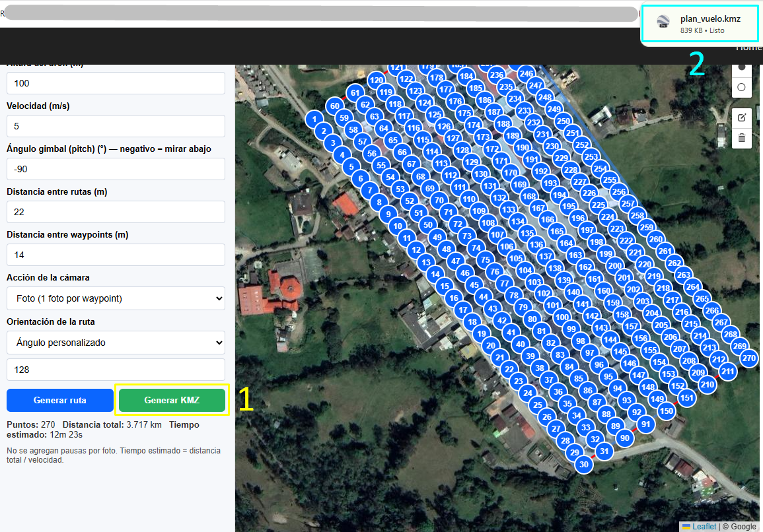Click waypoint marker 60 on the map
763x532 pixels.
(335, 106)
